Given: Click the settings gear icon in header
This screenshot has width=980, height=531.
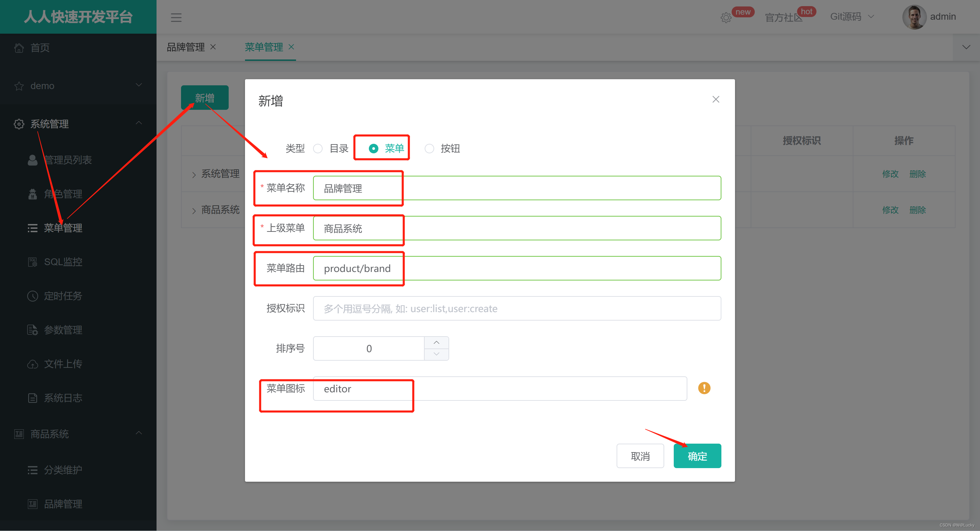Looking at the screenshot, I should pyautogui.click(x=725, y=17).
